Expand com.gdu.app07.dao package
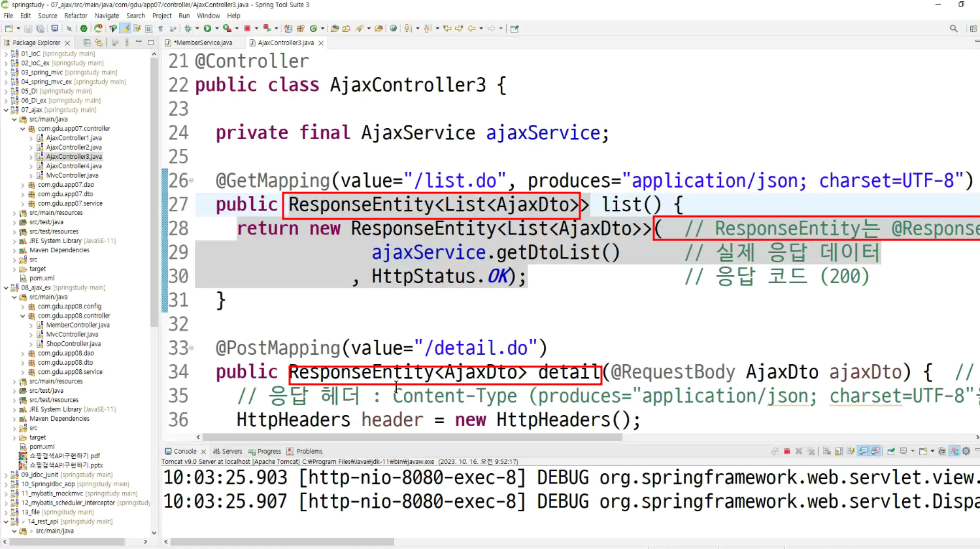Viewport: 980px width, 549px height. point(22,185)
